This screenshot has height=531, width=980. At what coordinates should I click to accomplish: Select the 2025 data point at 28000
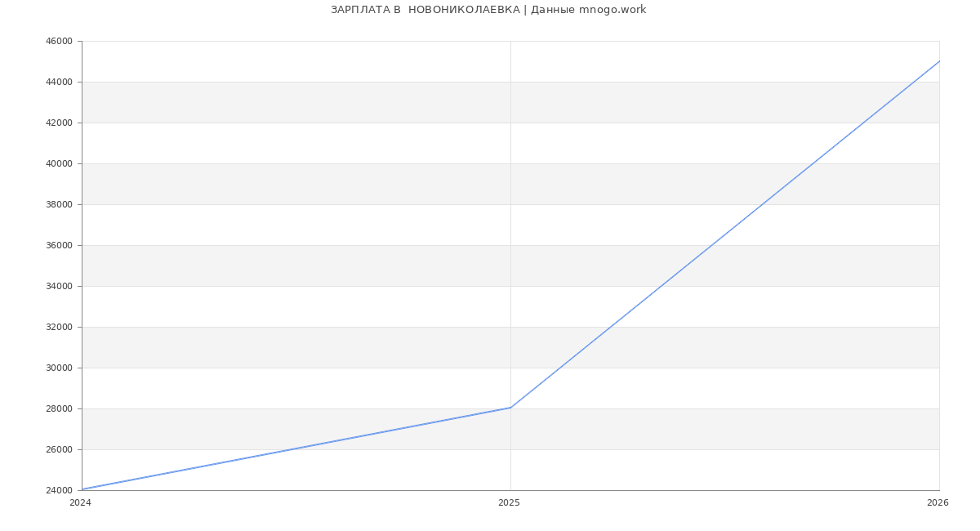[510, 408]
